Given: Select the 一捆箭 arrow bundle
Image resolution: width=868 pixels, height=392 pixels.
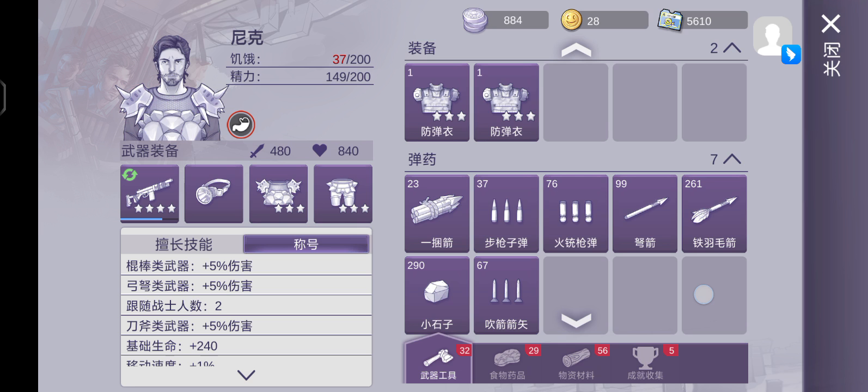Looking at the screenshot, I should [437, 214].
